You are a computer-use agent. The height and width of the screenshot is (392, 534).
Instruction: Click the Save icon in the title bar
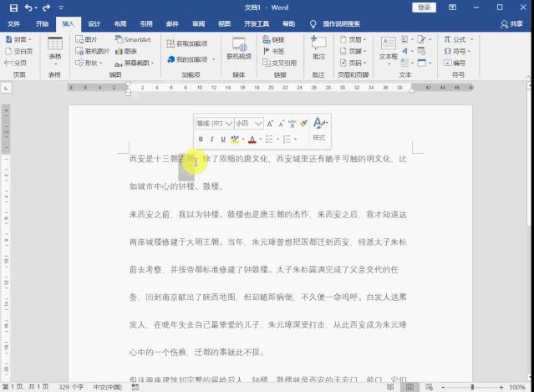[x=13, y=8]
